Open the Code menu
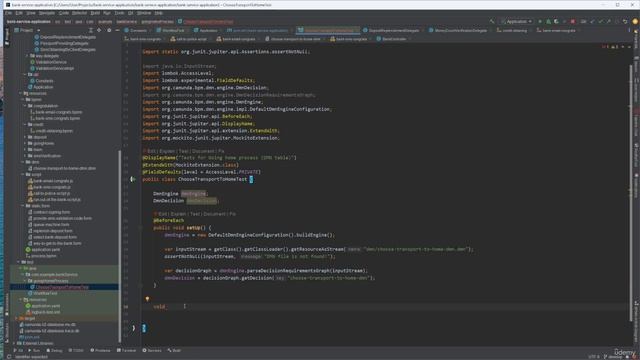This screenshot has height=360, width=640. pyautogui.click(x=64, y=13)
